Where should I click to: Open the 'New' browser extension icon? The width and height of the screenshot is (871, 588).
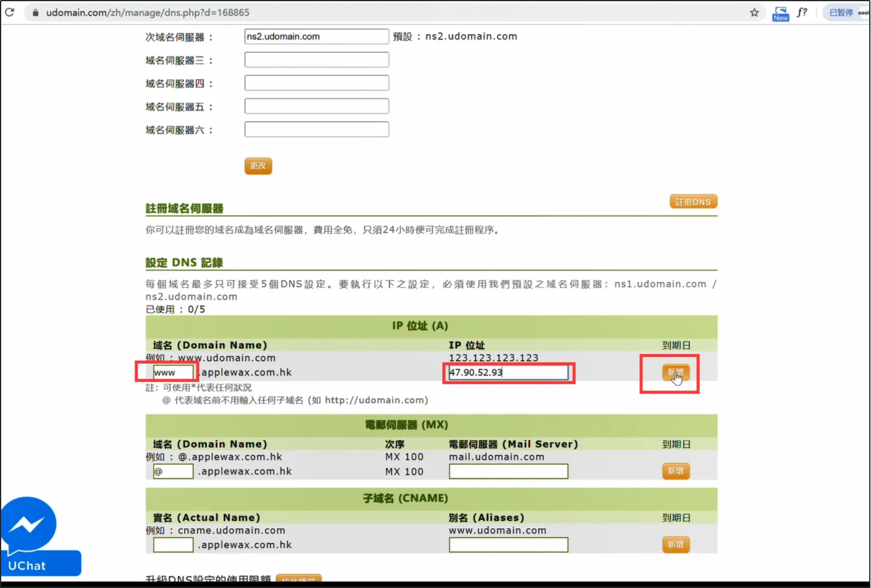(781, 13)
